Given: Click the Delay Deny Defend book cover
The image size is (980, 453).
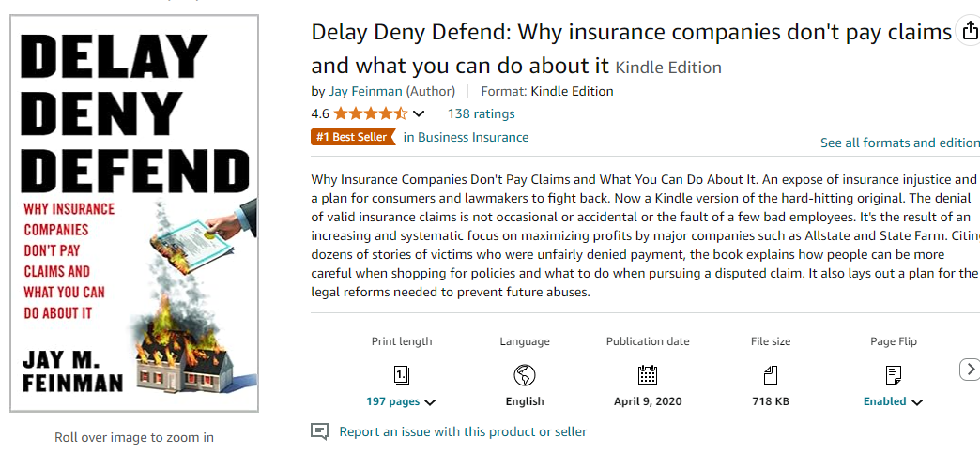Looking at the screenshot, I should [134, 215].
